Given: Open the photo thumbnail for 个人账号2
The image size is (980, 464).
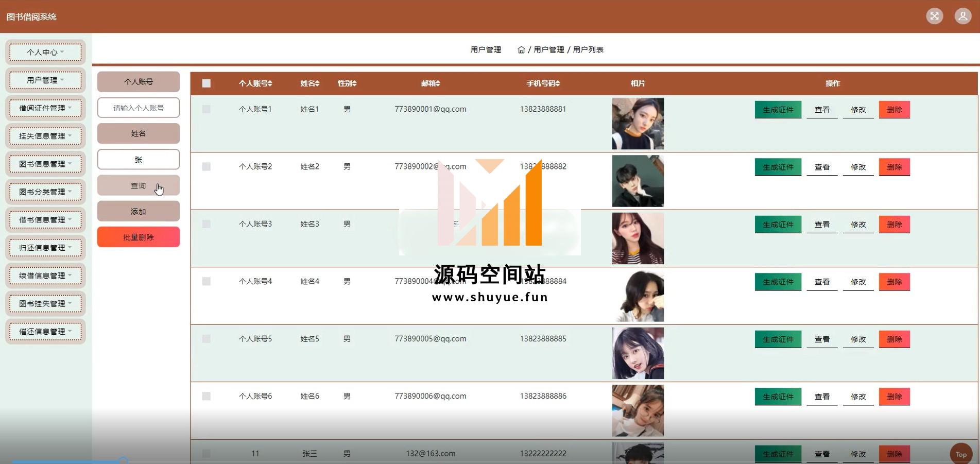Looking at the screenshot, I should [x=638, y=181].
